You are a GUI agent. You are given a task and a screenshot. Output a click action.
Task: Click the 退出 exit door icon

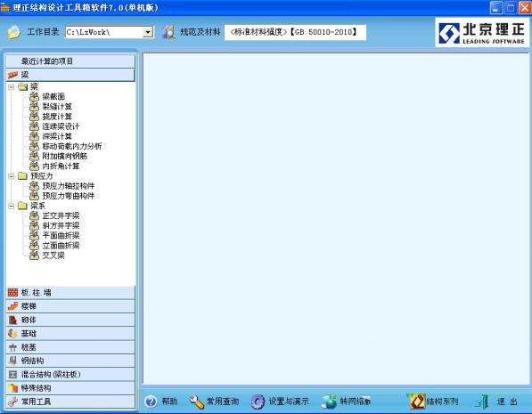(482, 402)
